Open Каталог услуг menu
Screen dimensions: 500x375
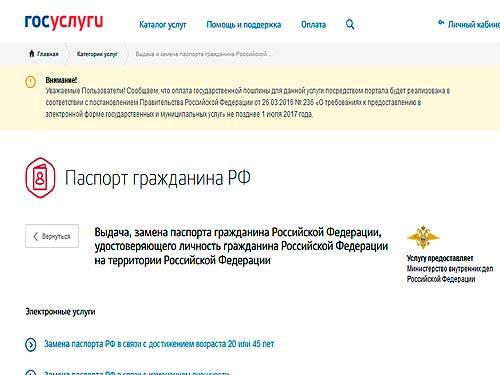(163, 25)
